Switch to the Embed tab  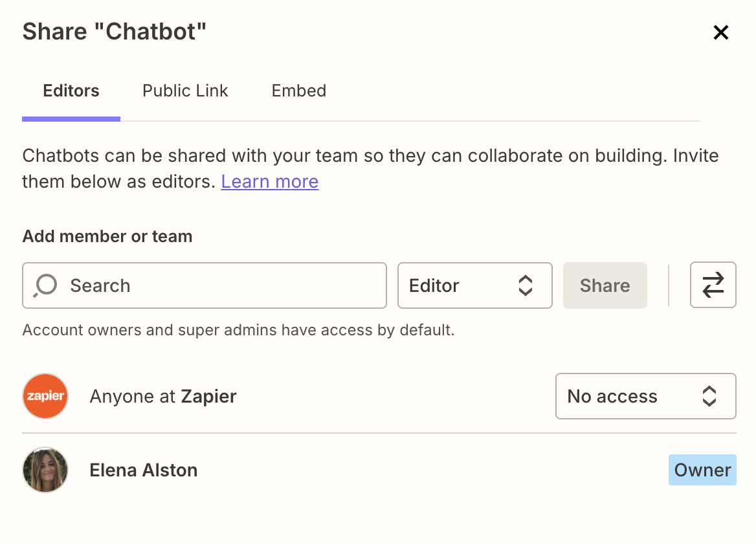click(x=298, y=91)
